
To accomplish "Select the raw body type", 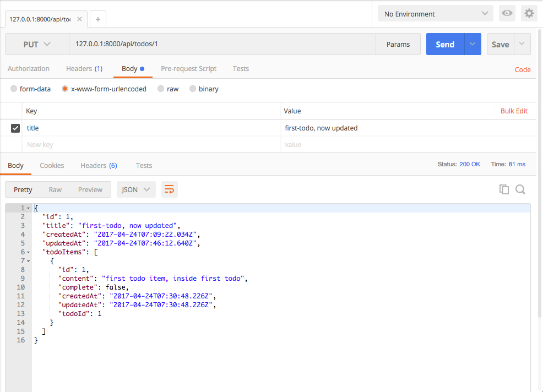I will coord(161,89).
